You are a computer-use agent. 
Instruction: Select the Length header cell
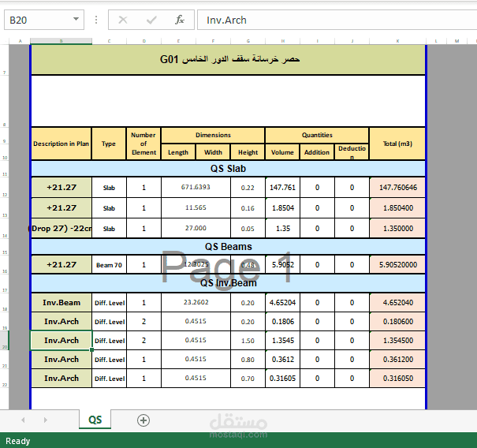178,152
